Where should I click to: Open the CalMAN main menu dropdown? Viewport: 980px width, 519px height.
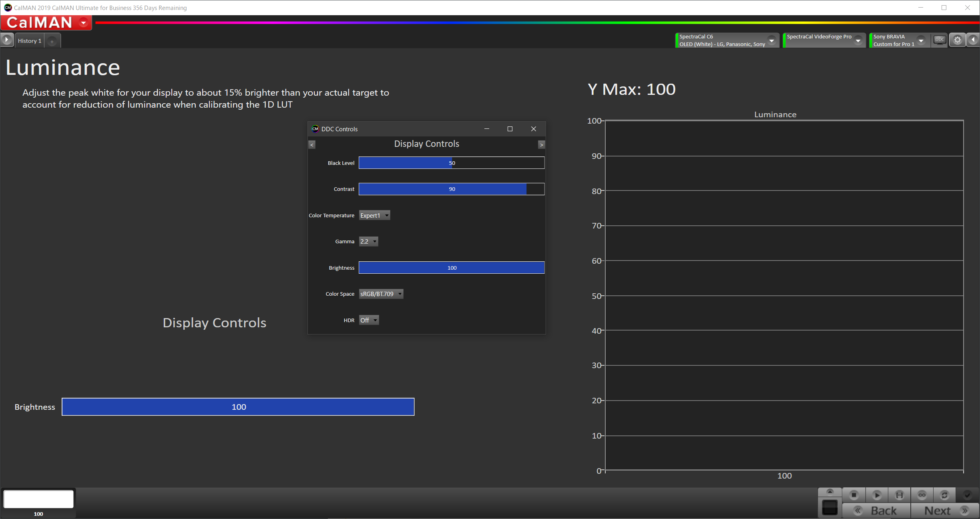(84, 23)
